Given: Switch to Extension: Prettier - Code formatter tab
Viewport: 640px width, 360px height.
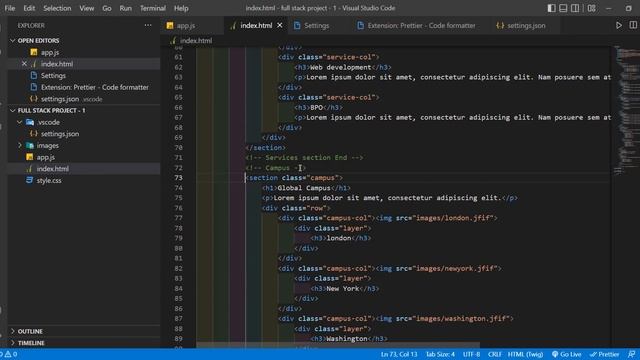Looking at the screenshot, I should pyautogui.click(x=421, y=25).
